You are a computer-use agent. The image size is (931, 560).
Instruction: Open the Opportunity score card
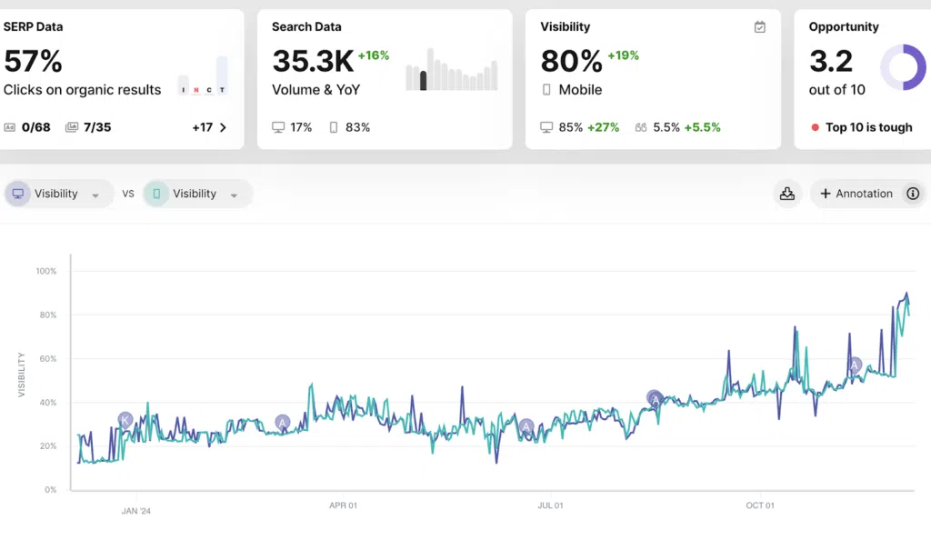[x=863, y=79]
